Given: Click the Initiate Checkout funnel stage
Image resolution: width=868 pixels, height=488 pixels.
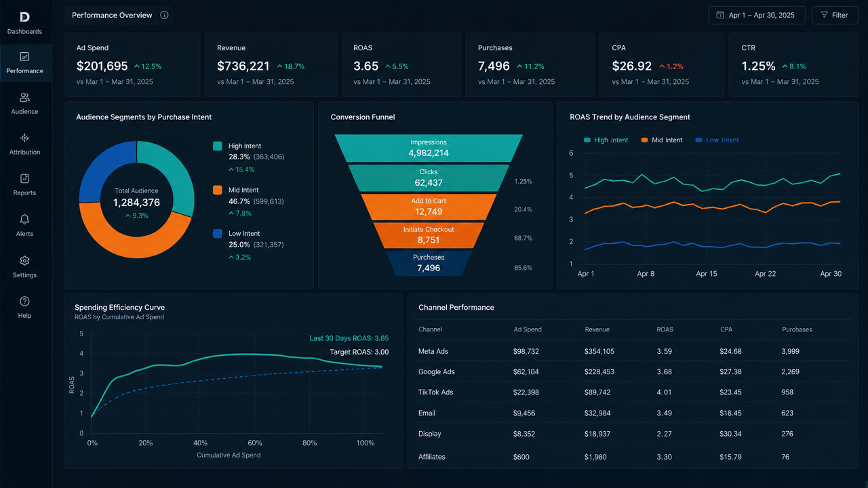Looking at the screenshot, I should click(x=429, y=235).
